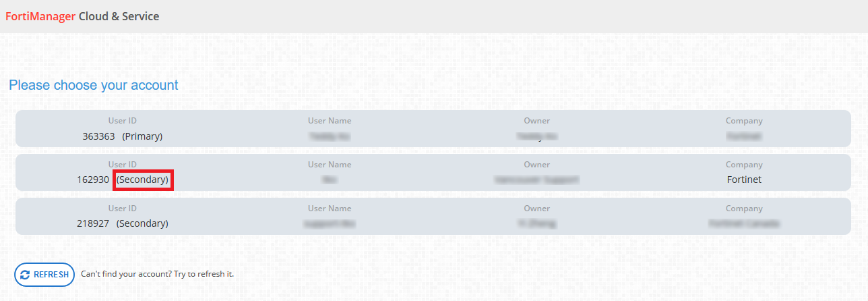Click the blurred Owner of account 162930

click(x=536, y=180)
